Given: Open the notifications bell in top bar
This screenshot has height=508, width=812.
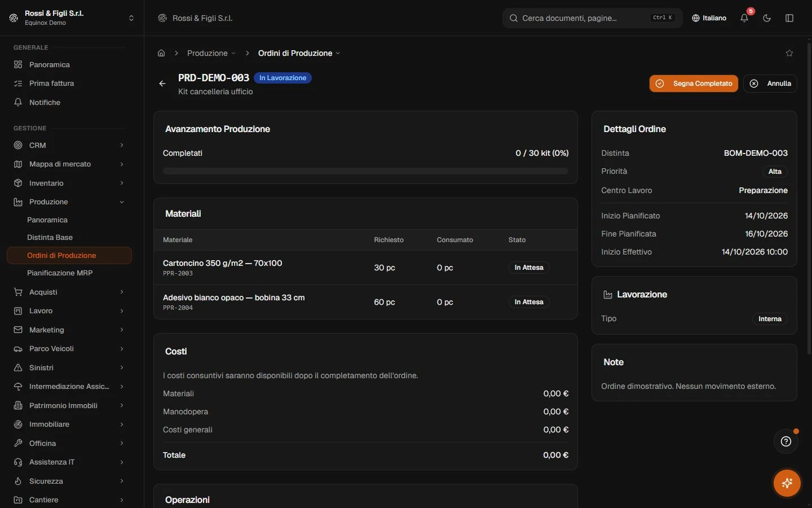Looking at the screenshot, I should pos(744,18).
